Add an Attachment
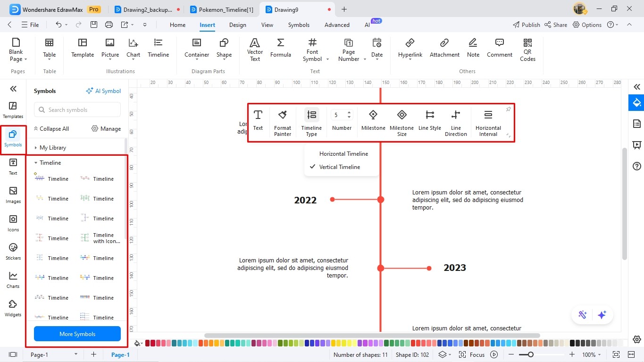Image resolution: width=644 pixels, height=362 pixels. (x=444, y=48)
